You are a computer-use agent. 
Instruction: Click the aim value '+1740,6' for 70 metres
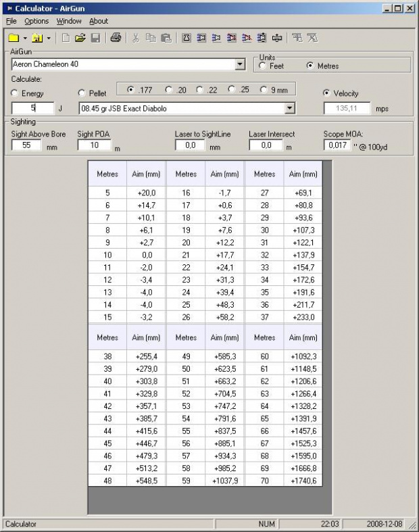[303, 481]
